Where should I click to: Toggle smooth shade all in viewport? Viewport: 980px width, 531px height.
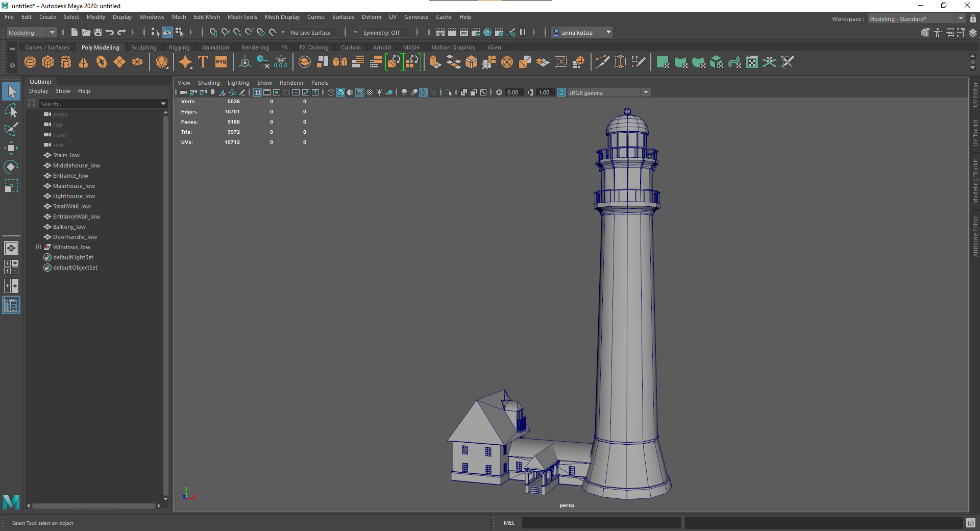tap(340, 92)
